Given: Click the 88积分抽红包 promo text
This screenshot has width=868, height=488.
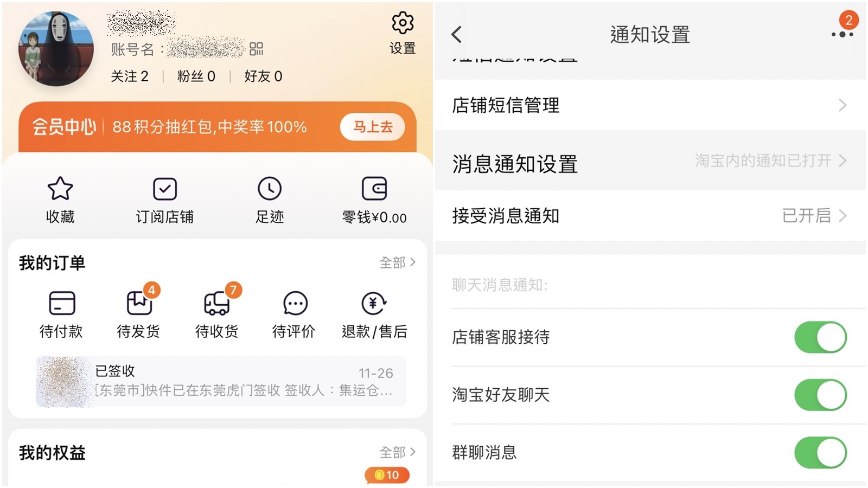Looking at the screenshot, I should pos(209,127).
